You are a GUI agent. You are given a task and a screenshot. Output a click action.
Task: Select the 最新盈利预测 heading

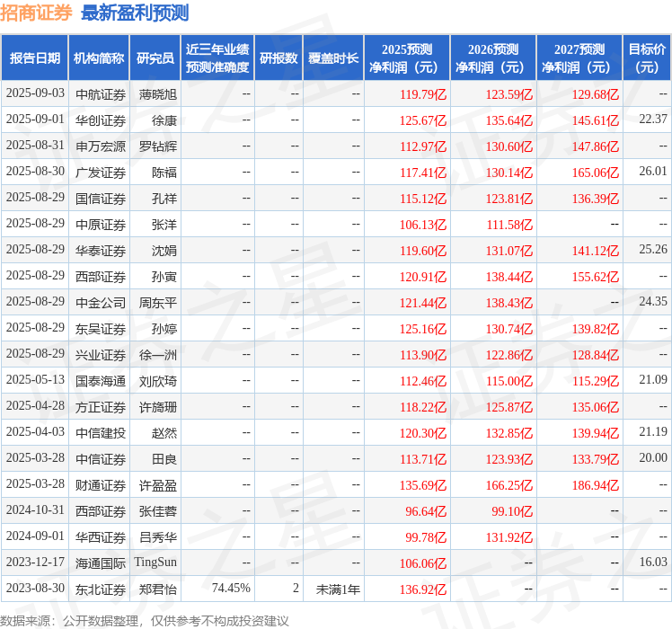point(135,13)
